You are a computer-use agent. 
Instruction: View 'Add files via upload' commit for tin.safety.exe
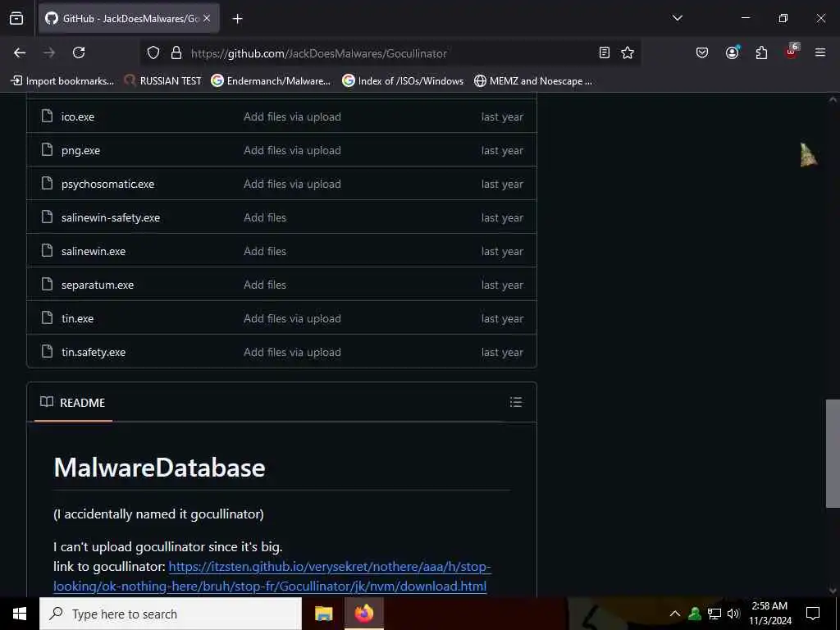click(x=292, y=353)
